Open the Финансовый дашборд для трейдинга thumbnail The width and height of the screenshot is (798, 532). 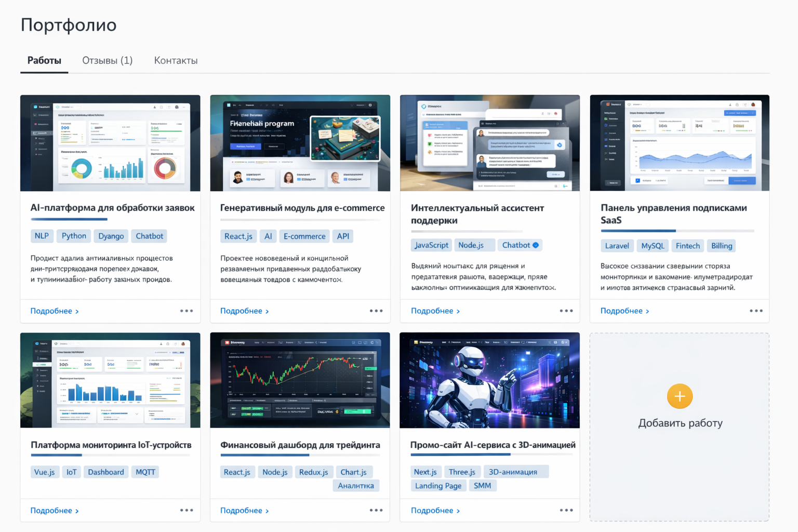point(300,380)
